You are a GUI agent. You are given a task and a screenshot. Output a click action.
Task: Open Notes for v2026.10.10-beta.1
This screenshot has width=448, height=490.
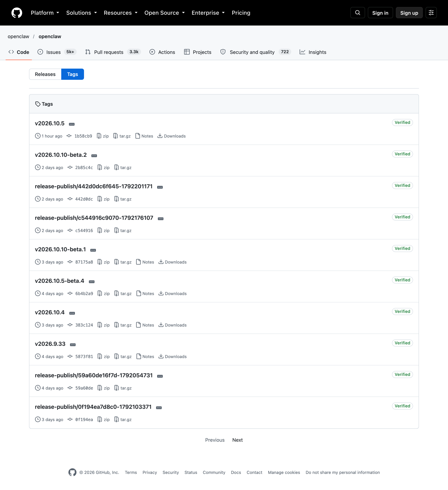[x=145, y=262]
